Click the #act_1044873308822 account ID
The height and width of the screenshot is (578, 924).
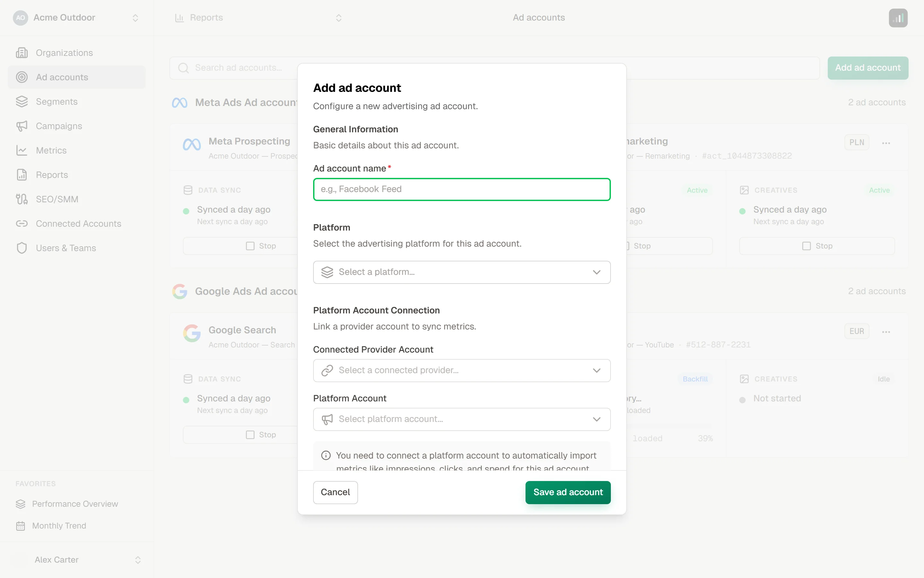click(x=747, y=156)
